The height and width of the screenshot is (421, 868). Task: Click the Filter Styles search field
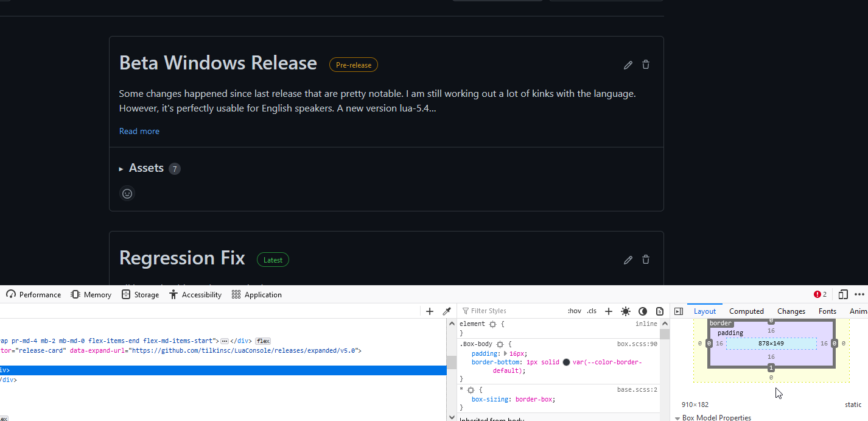click(511, 311)
